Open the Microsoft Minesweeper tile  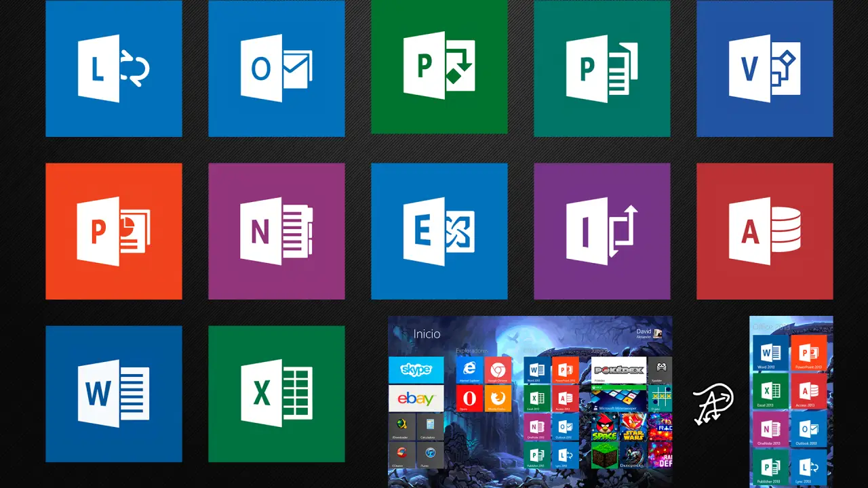tap(618, 399)
